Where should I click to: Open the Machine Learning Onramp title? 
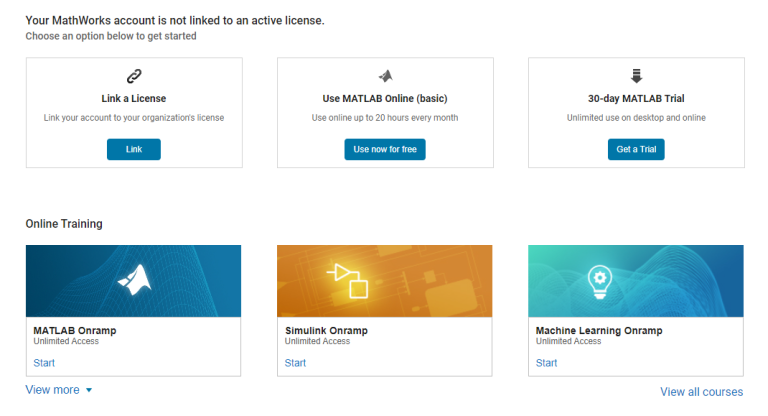tap(599, 331)
